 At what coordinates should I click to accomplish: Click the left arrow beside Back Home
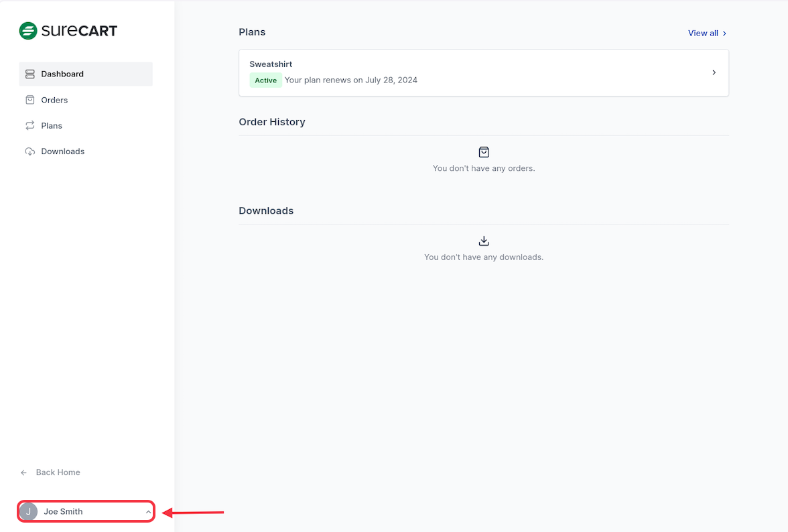[24, 472]
